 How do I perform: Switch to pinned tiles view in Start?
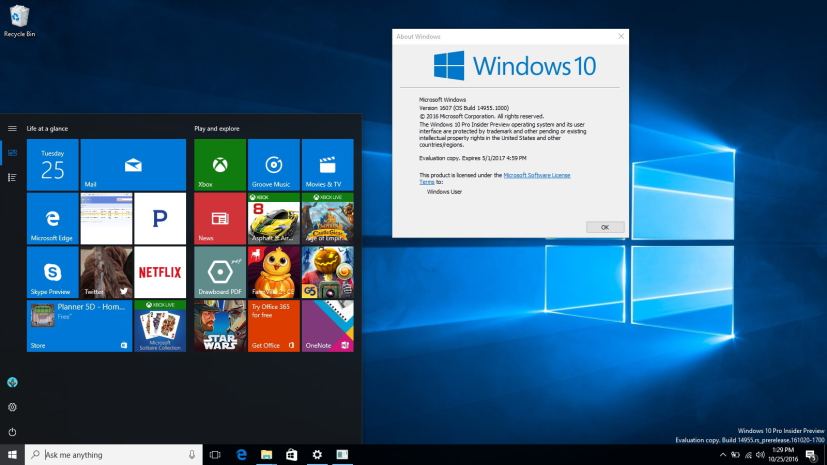click(x=12, y=153)
